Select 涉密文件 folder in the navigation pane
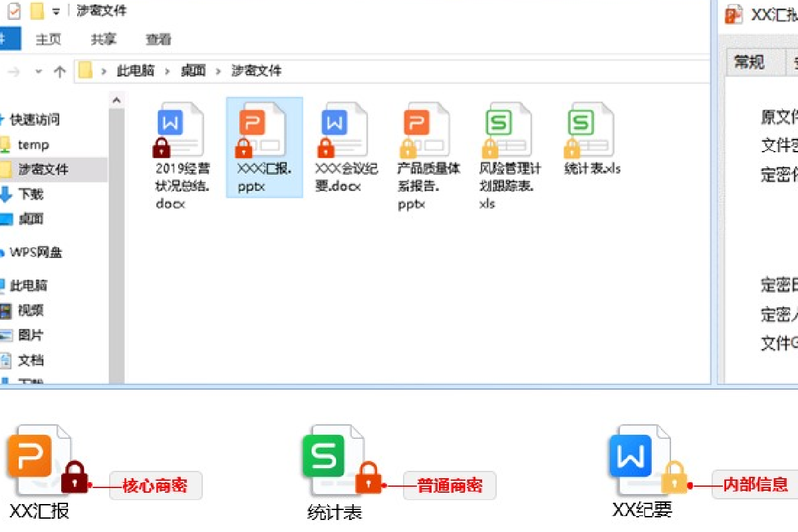 point(43,170)
